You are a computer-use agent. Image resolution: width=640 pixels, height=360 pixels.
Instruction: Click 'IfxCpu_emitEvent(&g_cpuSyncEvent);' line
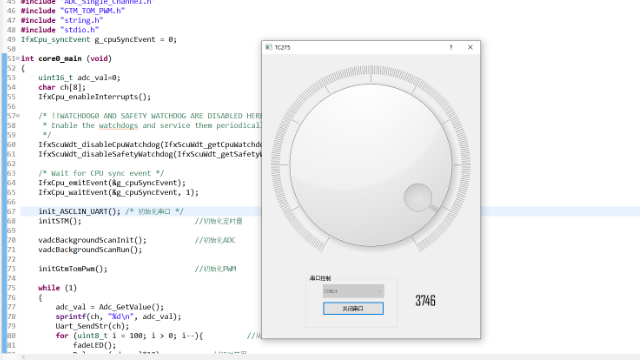tap(112, 183)
